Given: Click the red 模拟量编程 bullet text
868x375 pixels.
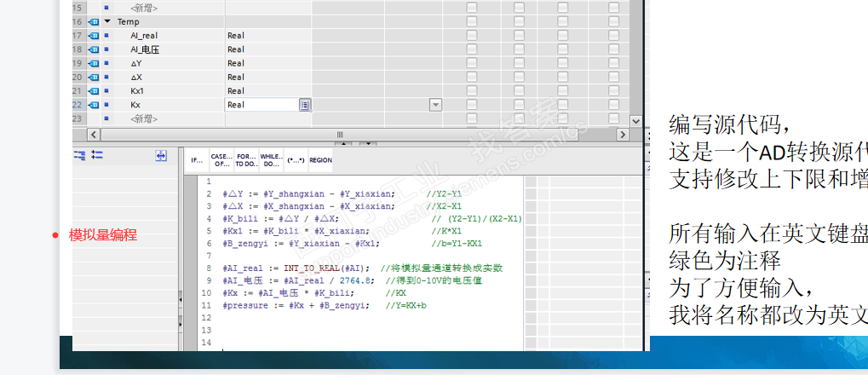Looking at the screenshot, I should pos(102,235).
